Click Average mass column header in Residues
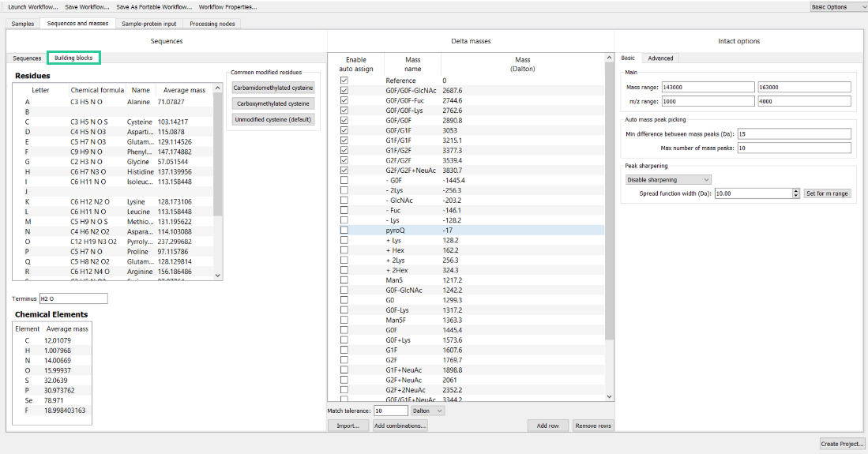 click(184, 90)
